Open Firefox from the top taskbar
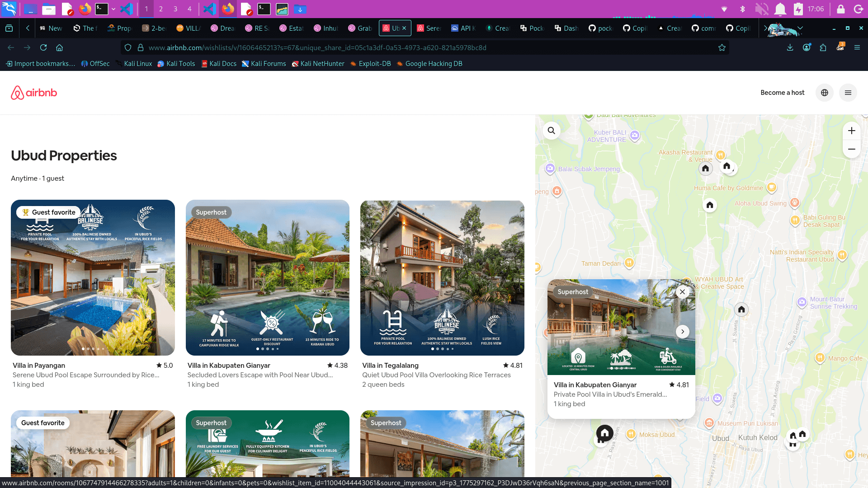The image size is (868, 488). (85, 9)
